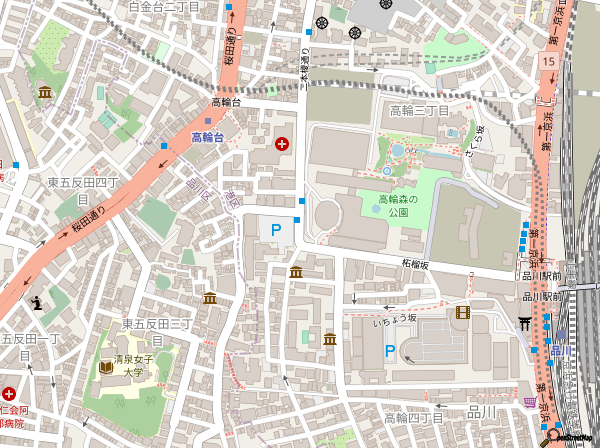Select the information 'i' marker icon
The height and width of the screenshot is (448, 600).
(37, 301)
